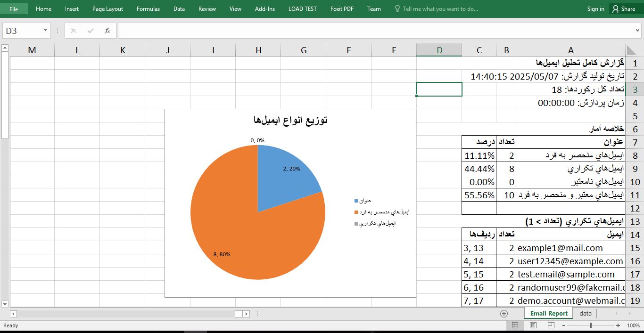Open the Add-Ins tab

264,8
